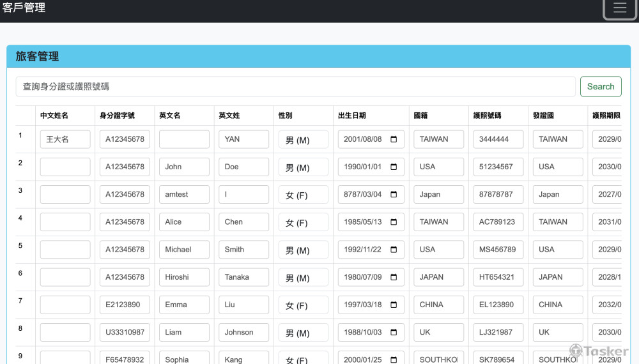Open calendar picker for 1985/05/13 birthdate
The height and width of the screenshot is (364, 639).
pos(394,222)
